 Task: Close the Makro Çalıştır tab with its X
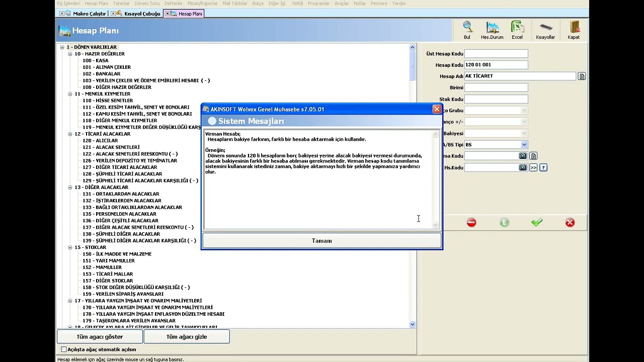[62, 14]
